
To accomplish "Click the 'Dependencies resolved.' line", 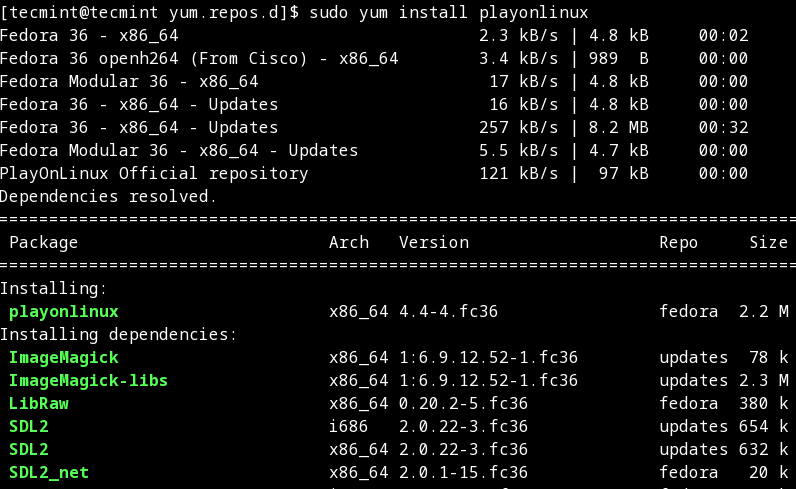I will [108, 196].
